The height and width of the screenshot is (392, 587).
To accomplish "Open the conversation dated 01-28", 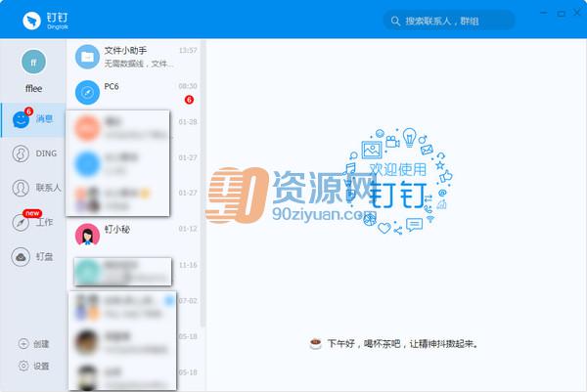I will point(135,128).
